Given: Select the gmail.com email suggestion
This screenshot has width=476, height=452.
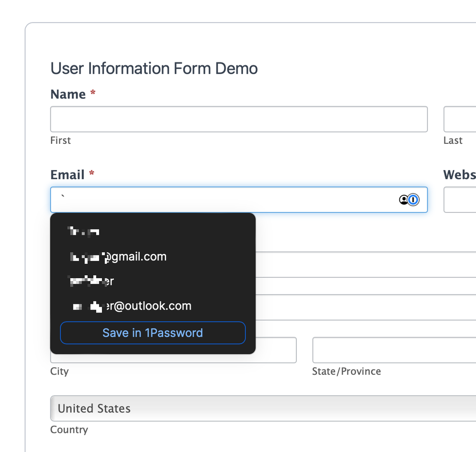Looking at the screenshot, I should pyautogui.click(x=118, y=257).
